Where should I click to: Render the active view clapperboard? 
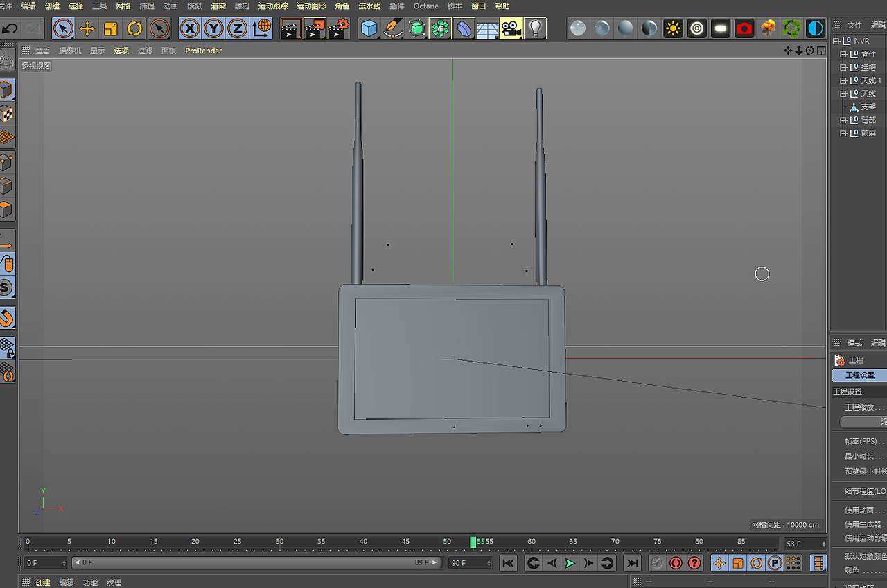pyautogui.click(x=291, y=28)
